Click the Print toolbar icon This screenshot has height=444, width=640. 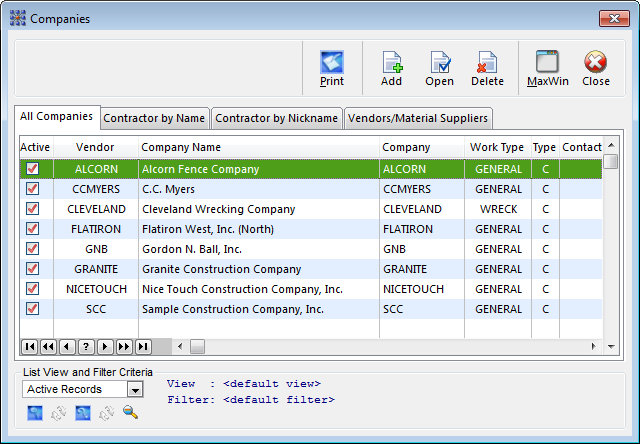[331, 68]
